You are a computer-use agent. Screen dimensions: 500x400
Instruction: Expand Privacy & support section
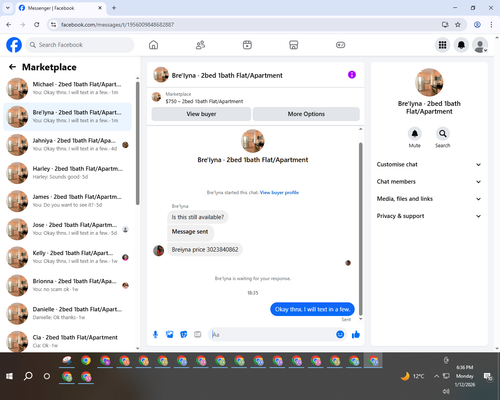point(429,216)
